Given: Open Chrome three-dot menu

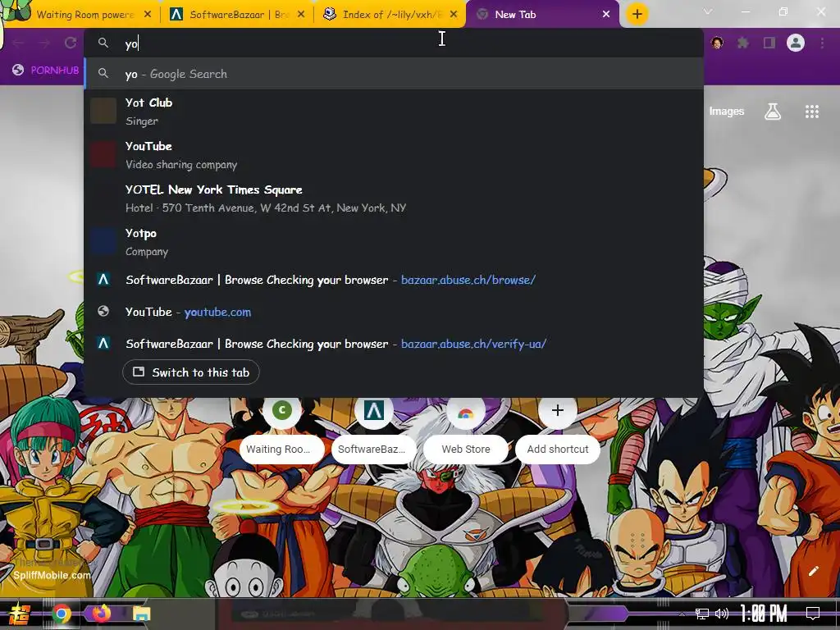Looking at the screenshot, I should pos(822,43).
